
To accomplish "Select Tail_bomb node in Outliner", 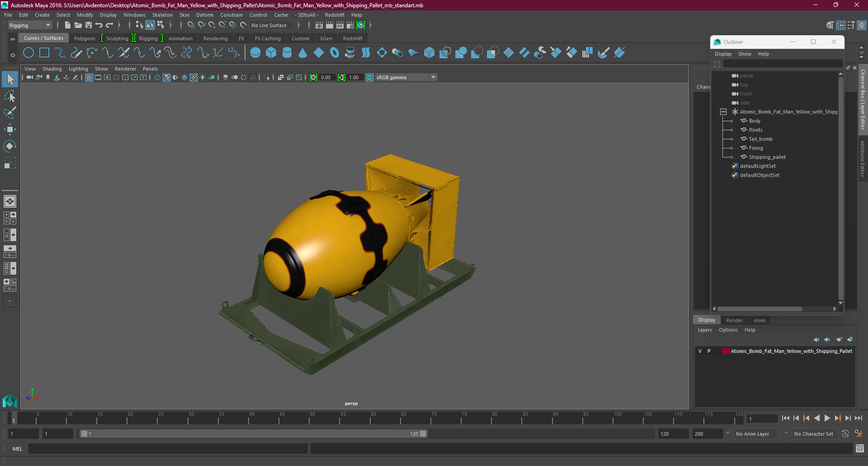I will point(760,139).
